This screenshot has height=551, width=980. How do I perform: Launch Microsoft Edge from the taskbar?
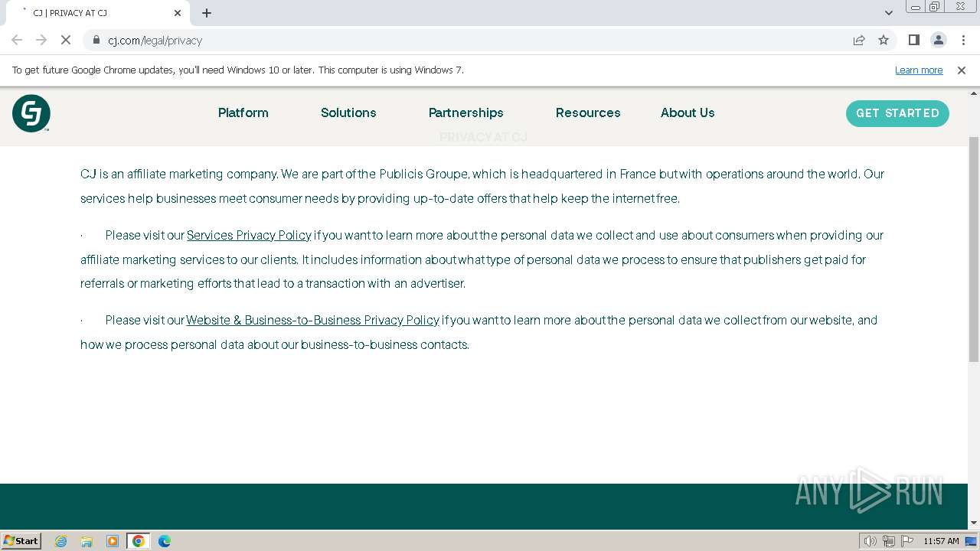(164, 541)
